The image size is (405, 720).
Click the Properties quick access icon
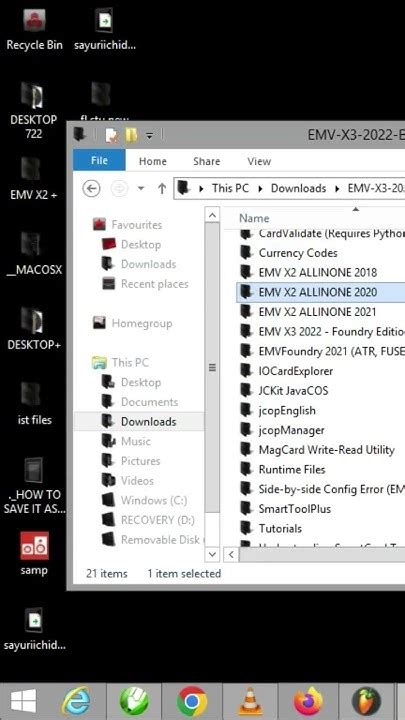pyautogui.click(x=112, y=135)
